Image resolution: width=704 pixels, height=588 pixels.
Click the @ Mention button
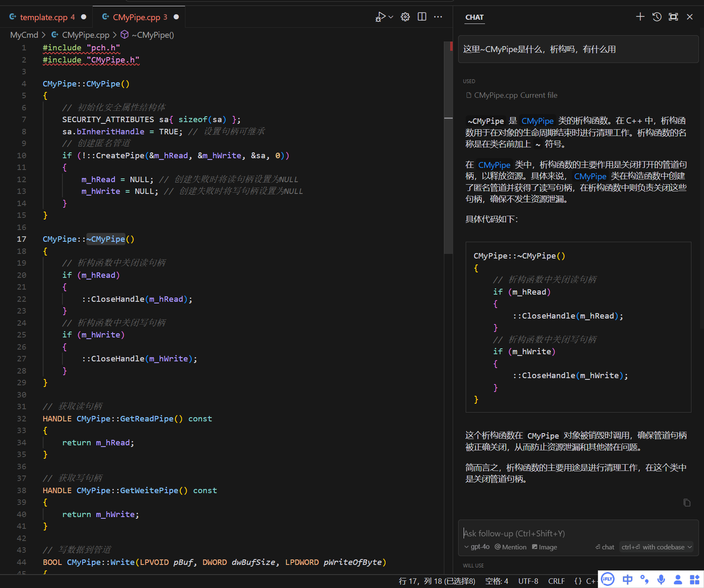pyautogui.click(x=511, y=547)
